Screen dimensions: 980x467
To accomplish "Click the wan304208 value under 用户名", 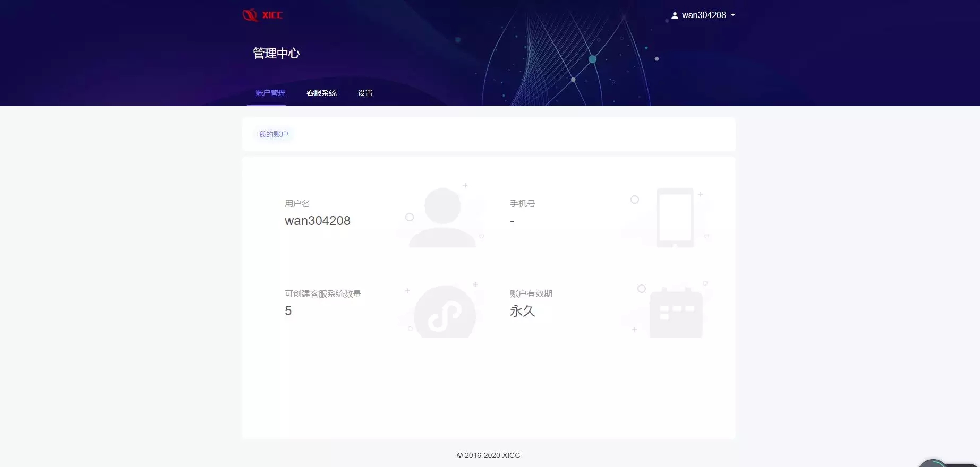I will (x=317, y=221).
